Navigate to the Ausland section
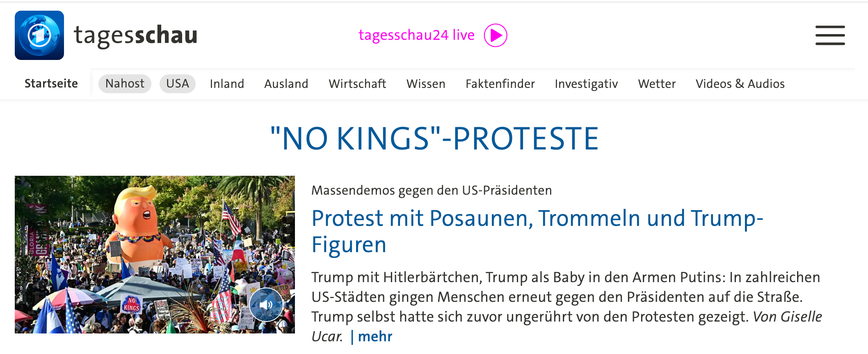 (286, 84)
